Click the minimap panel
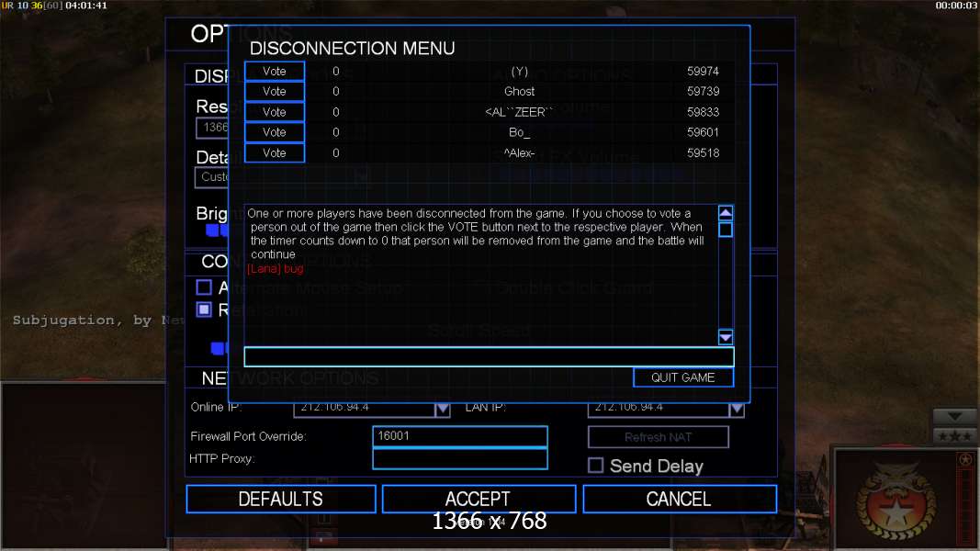Image resolution: width=980 pixels, height=551 pixels. [x=84, y=466]
